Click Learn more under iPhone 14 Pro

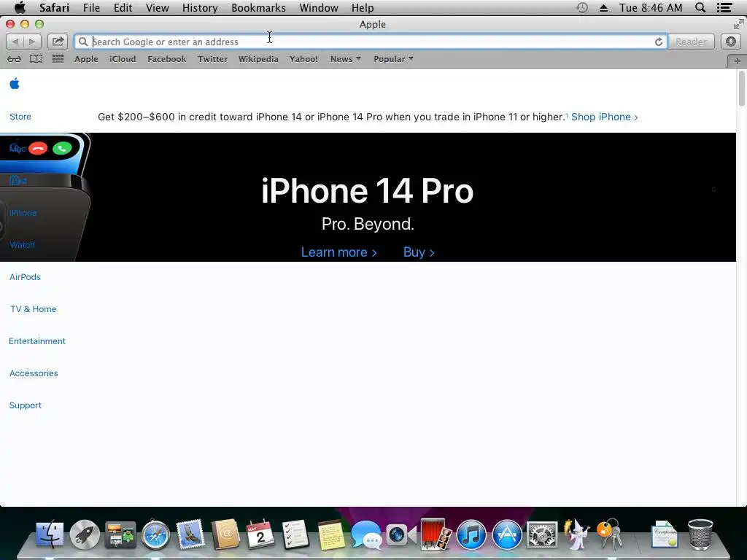[338, 252]
